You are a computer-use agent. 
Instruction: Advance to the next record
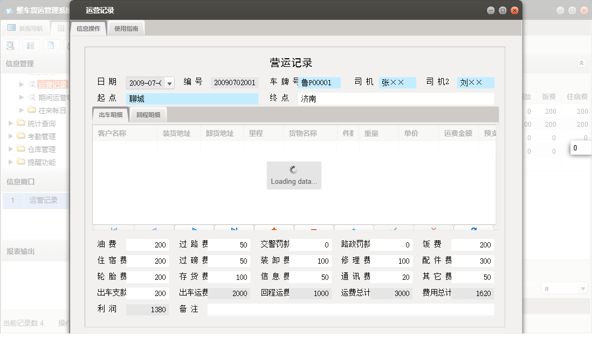click(x=194, y=228)
